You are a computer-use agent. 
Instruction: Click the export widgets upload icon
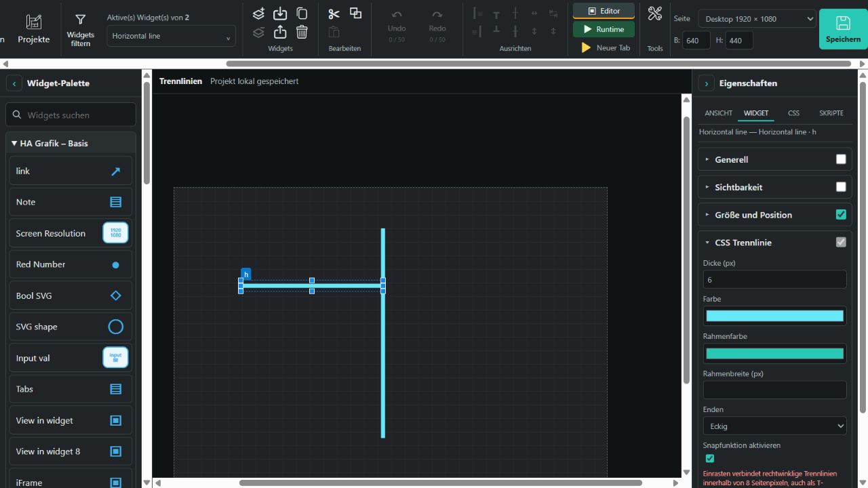tap(280, 32)
